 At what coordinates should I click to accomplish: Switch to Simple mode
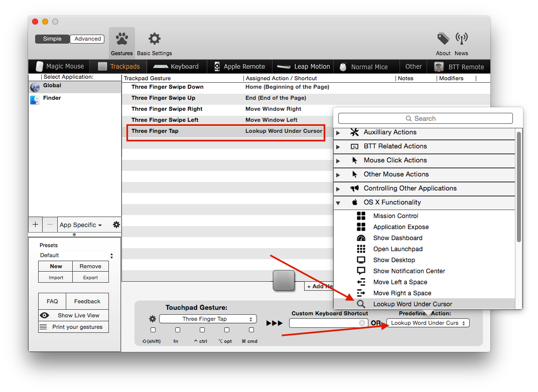coord(52,39)
